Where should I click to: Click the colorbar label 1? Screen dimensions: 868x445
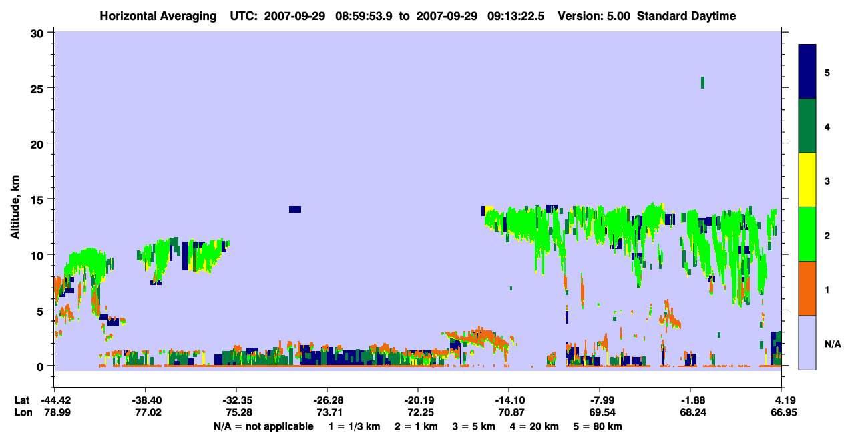(827, 290)
